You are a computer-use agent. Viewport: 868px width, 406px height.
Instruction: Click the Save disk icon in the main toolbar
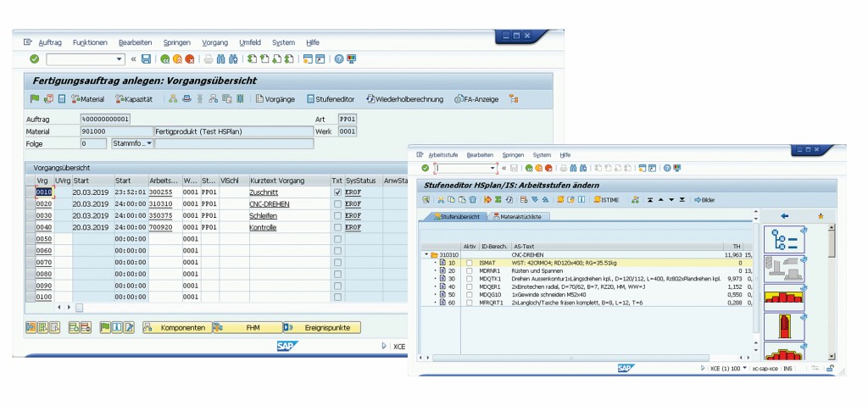point(147,59)
